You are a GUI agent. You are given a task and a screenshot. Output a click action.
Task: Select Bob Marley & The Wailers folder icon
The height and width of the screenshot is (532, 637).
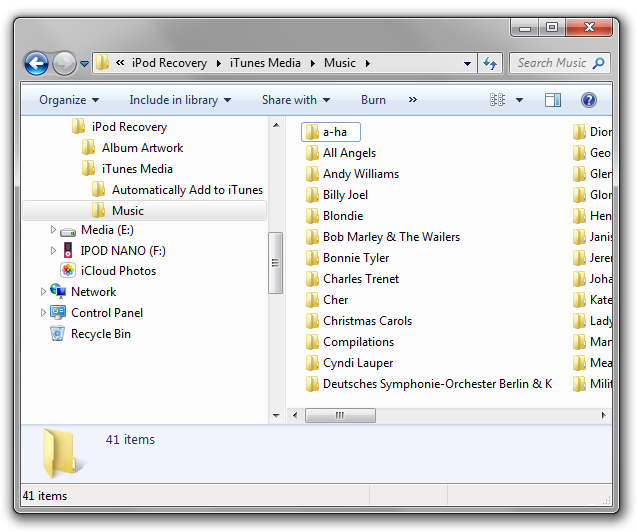(312, 237)
